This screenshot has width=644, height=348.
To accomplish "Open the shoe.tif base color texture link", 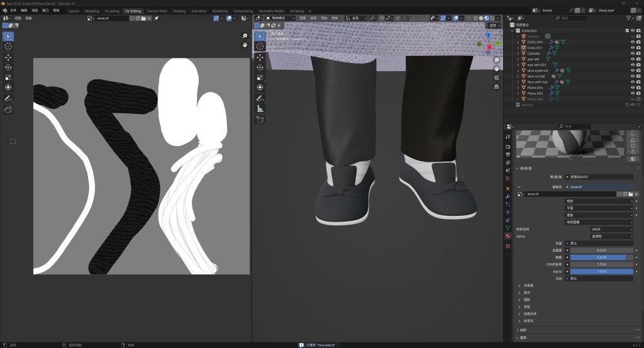I will 599,187.
